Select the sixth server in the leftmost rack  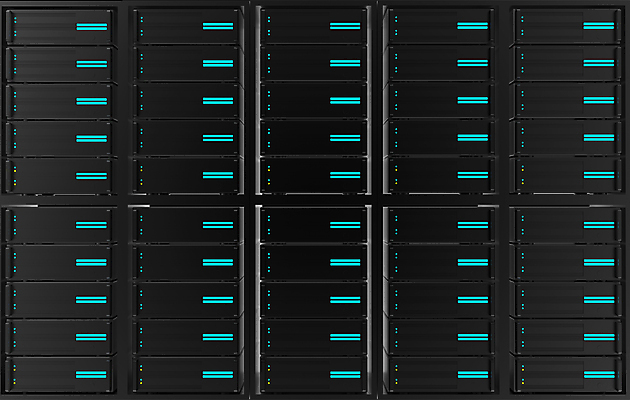click(58, 226)
